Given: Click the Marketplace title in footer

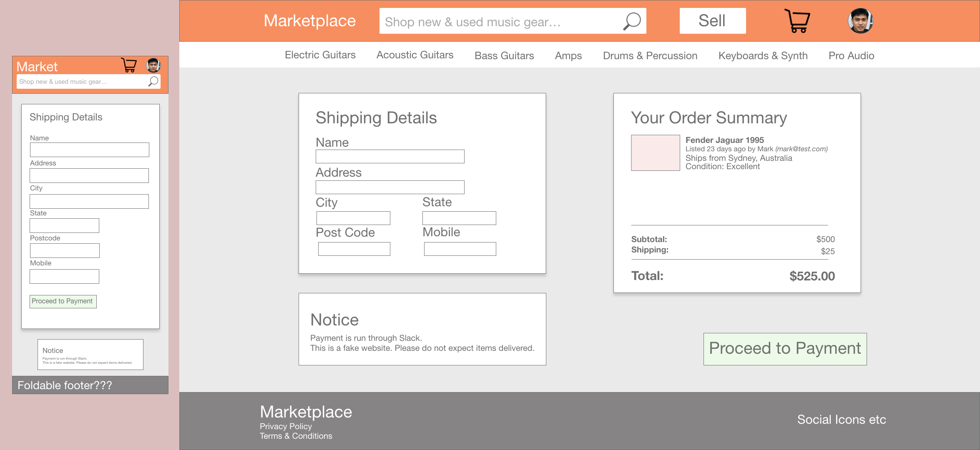Looking at the screenshot, I should [306, 412].
